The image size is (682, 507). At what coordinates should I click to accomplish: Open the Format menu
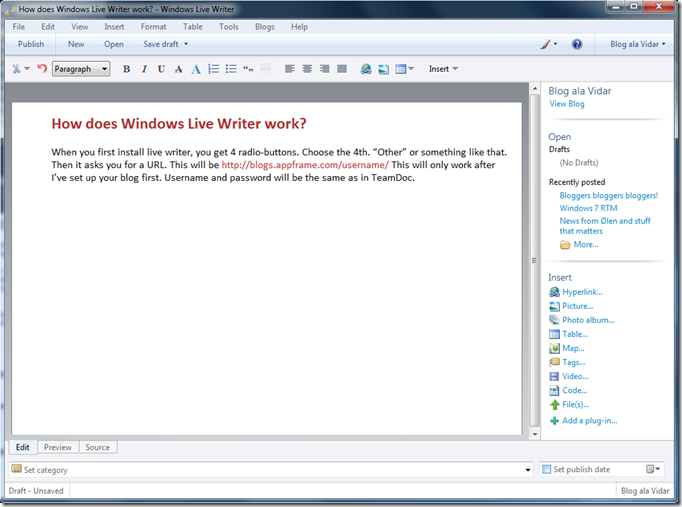(x=153, y=27)
